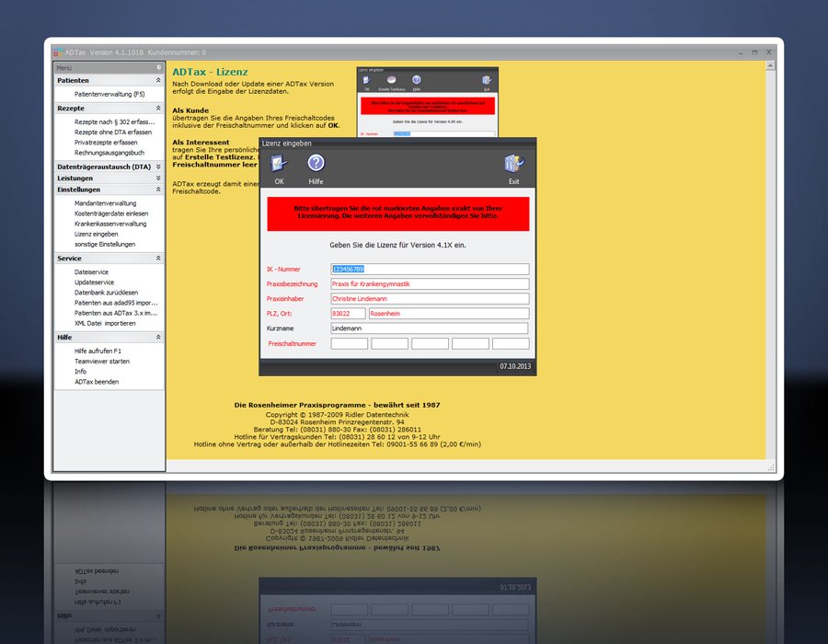This screenshot has height=644, width=828.
Task: Click the Praxisinhaber field with Christine Lindemann
Action: (x=430, y=299)
